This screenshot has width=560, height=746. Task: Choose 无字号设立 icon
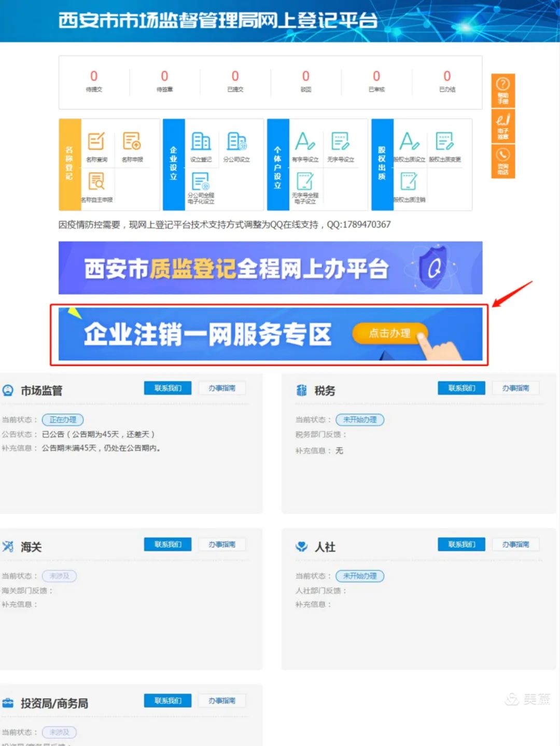click(x=340, y=142)
